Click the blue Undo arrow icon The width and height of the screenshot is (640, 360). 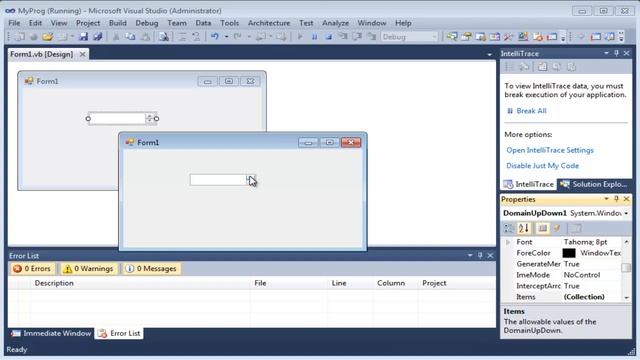[215, 37]
